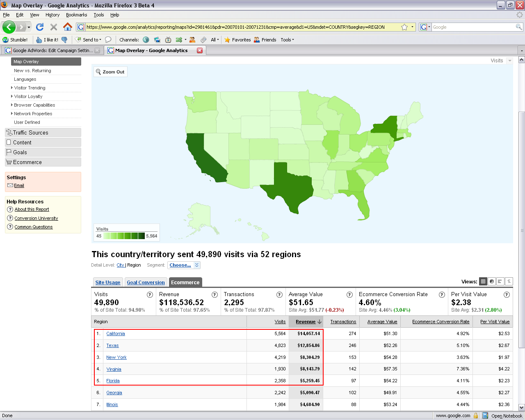The width and height of the screenshot is (525, 420).
Task: Open help for Ecommerce Conversion Rate
Action: [442, 294]
